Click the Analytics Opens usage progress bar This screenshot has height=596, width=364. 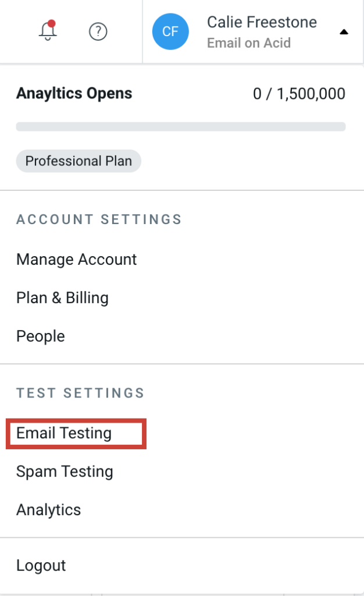point(181,126)
